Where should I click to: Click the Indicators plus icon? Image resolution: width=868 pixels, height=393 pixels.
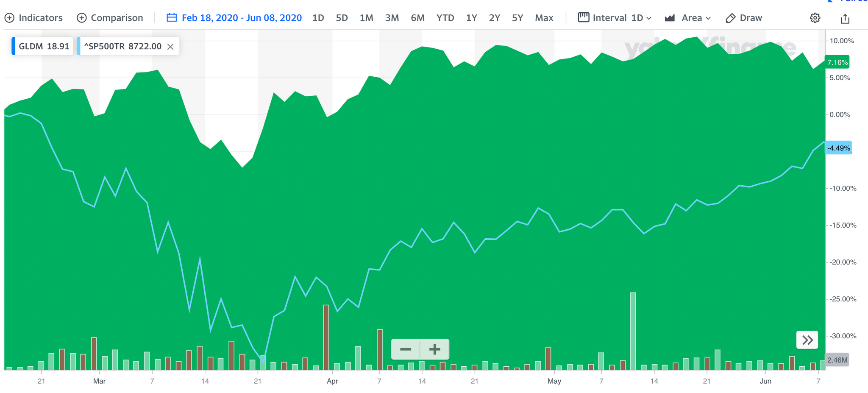coord(9,18)
